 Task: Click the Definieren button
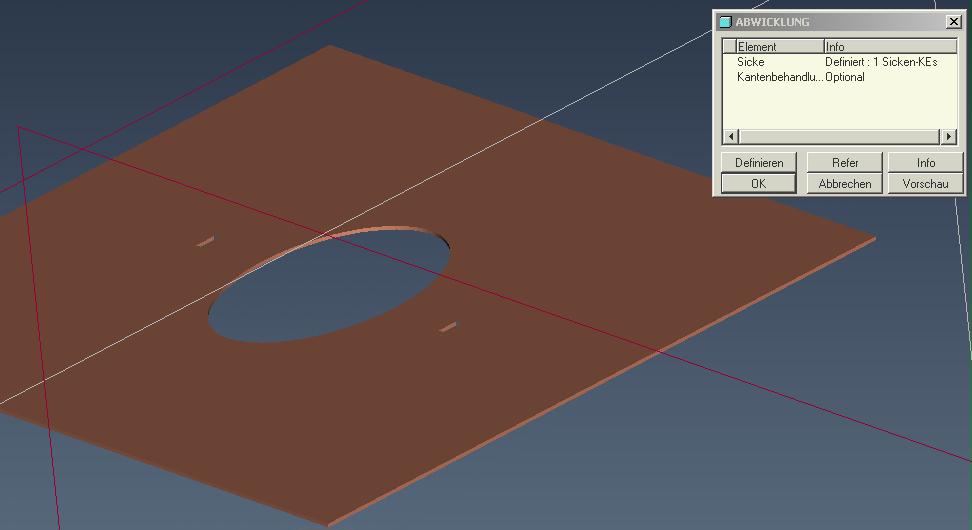point(759,162)
